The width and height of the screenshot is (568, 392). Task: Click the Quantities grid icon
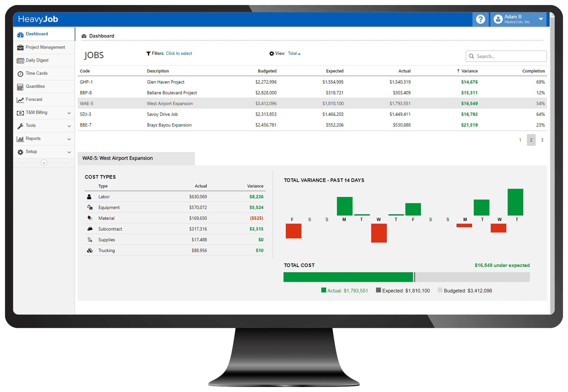pos(20,87)
